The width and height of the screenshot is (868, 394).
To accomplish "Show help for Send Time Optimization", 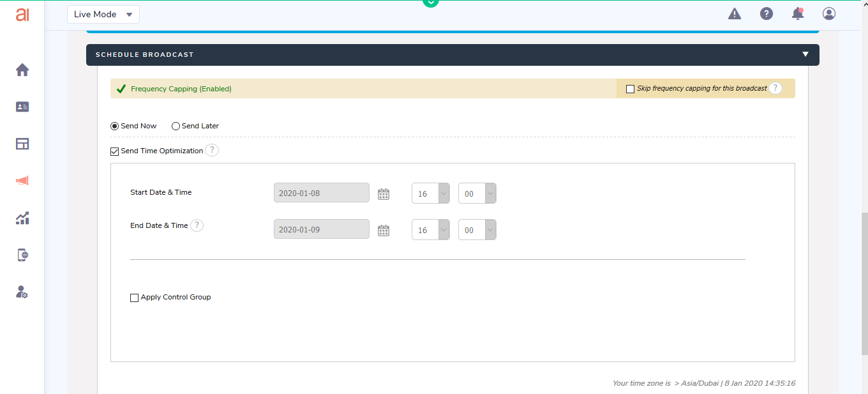I will point(212,151).
